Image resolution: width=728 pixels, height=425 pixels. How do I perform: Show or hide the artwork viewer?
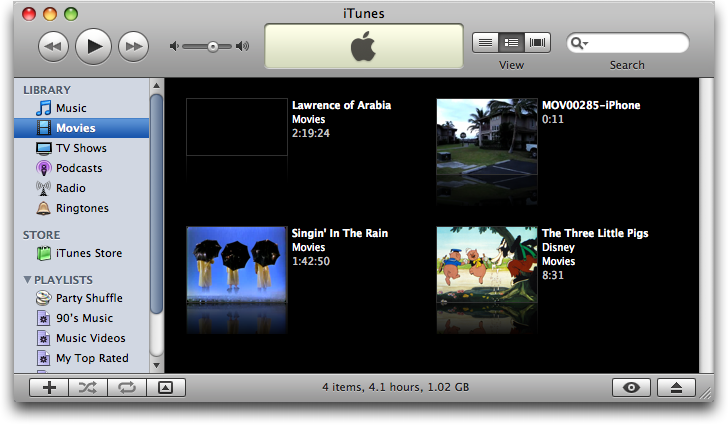(x=166, y=387)
